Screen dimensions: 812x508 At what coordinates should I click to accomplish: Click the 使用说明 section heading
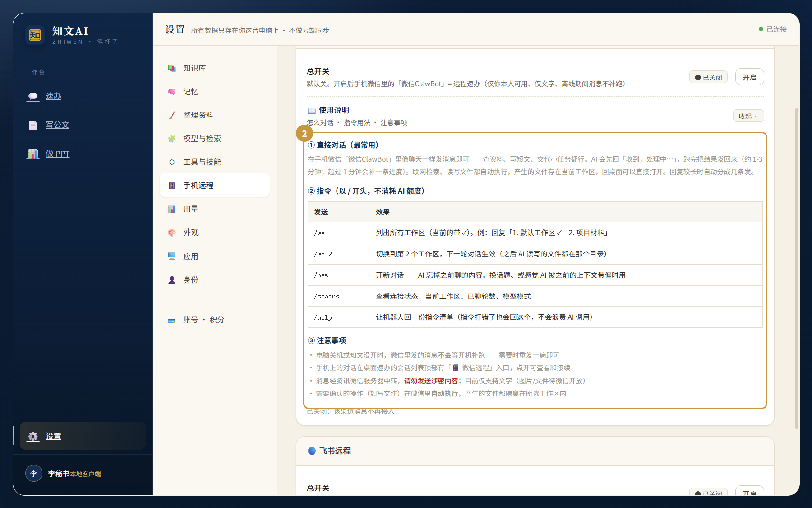pyautogui.click(x=334, y=110)
